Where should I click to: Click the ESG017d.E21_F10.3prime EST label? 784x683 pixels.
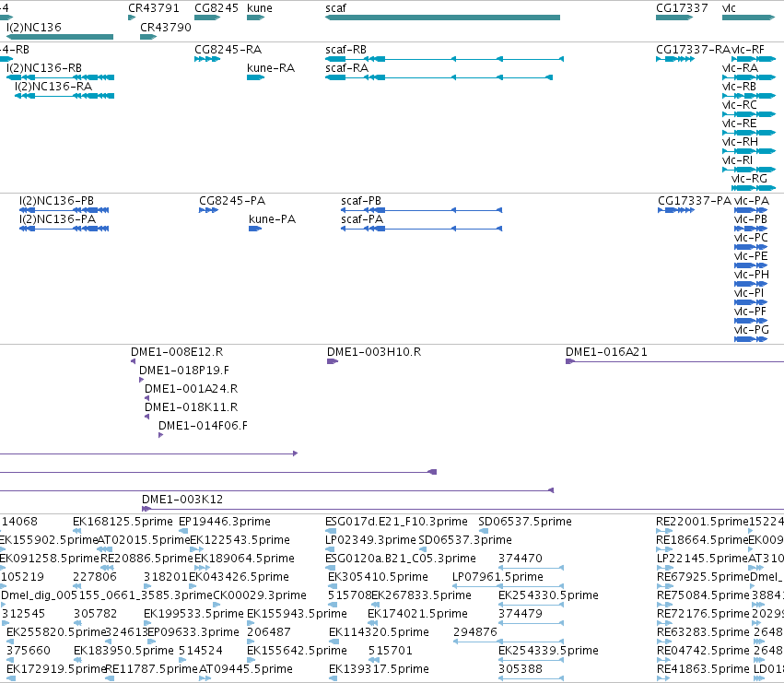pyautogui.click(x=396, y=522)
